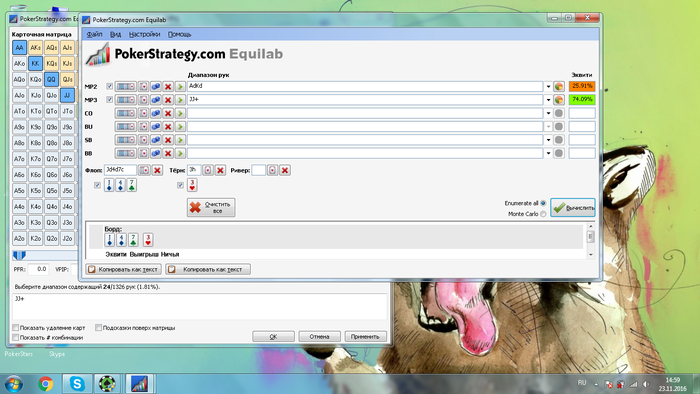Viewport: 700px width, 394px height.
Task: Enable Показать удаление карт in matrix window
Action: [16, 328]
